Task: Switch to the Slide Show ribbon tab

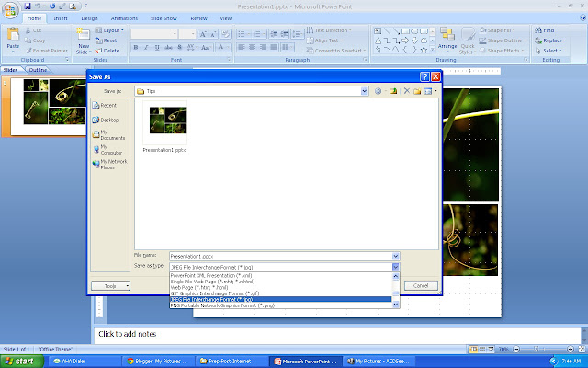Action: point(164,18)
